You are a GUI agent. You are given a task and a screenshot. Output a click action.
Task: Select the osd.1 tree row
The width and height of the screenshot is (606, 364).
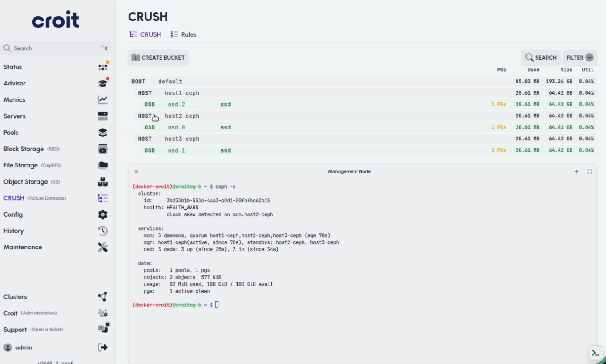368,150
